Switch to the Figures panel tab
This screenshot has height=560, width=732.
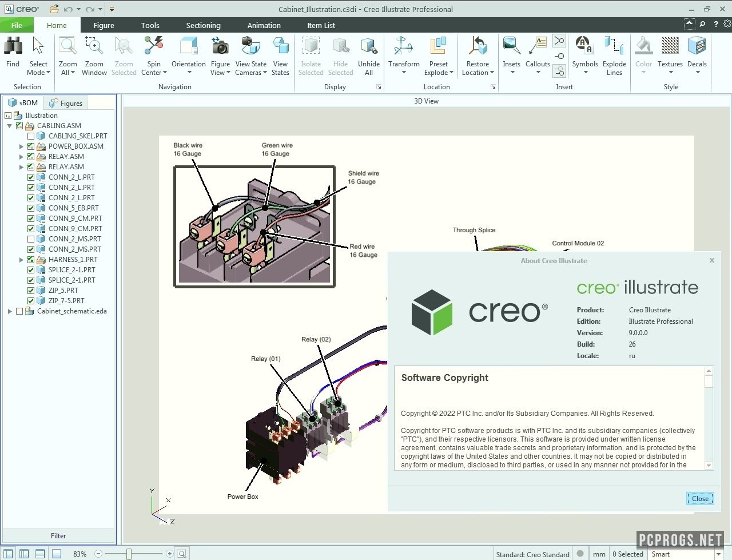coord(66,104)
